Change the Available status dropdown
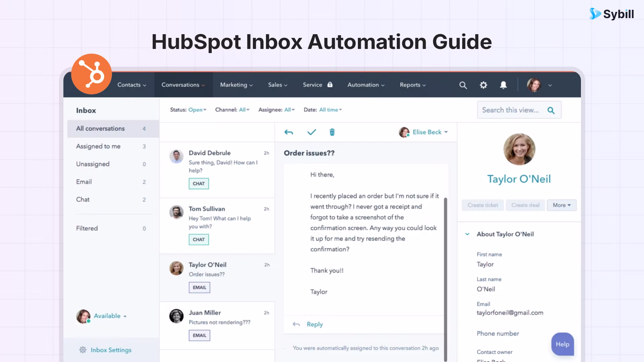This screenshot has height=362, width=644. point(110,316)
